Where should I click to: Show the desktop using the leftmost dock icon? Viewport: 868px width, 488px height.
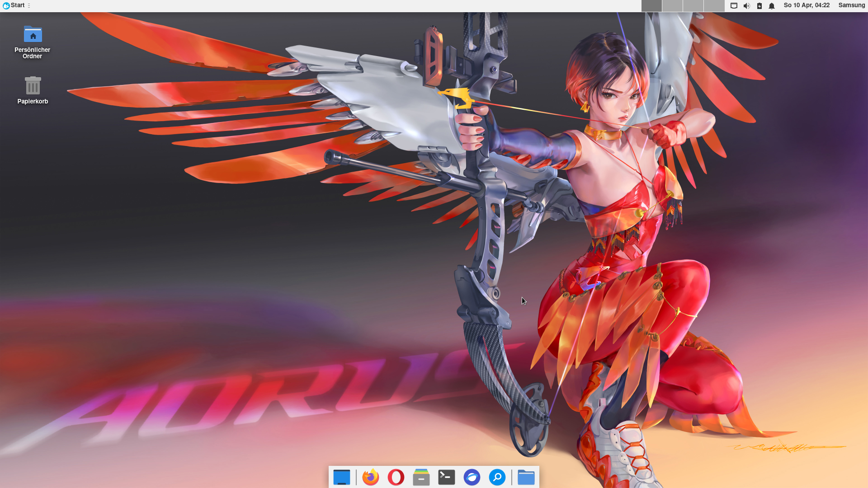(x=342, y=477)
